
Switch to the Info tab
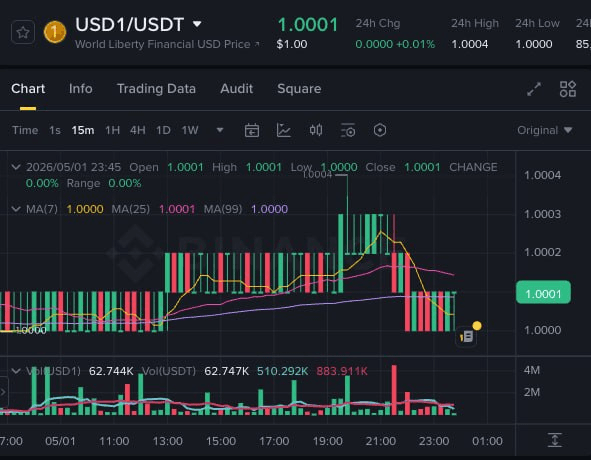coord(81,89)
